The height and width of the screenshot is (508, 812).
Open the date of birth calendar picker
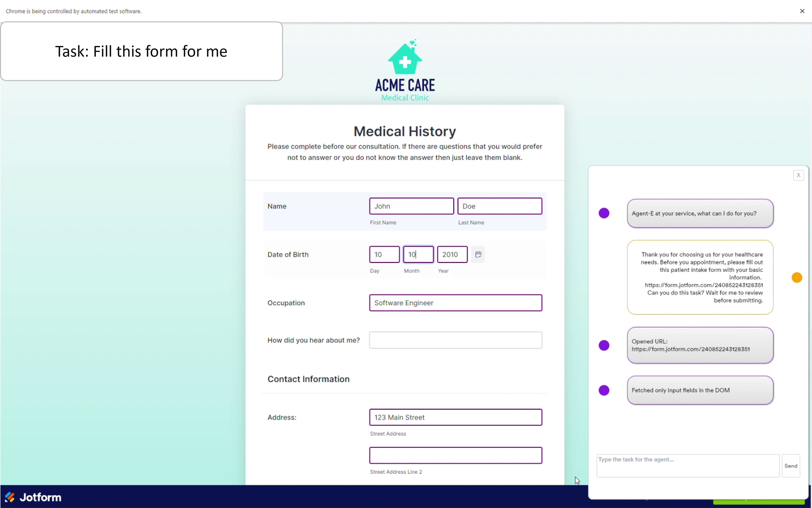pyautogui.click(x=478, y=254)
